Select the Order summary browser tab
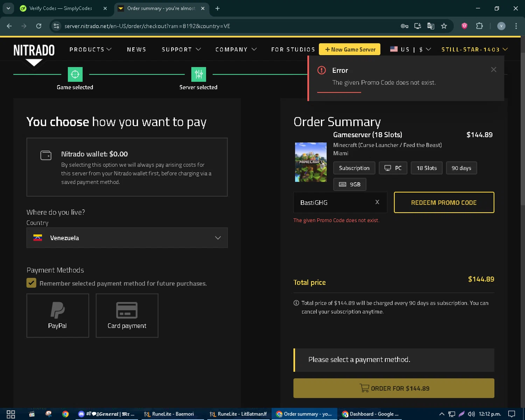525x420 pixels. pos(161,8)
